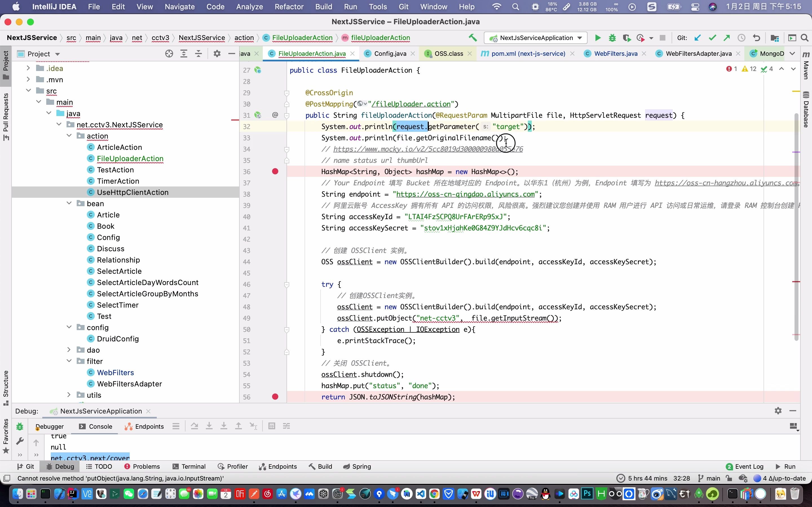
Task: Toggle the Breakpoint on line 36
Action: click(275, 172)
